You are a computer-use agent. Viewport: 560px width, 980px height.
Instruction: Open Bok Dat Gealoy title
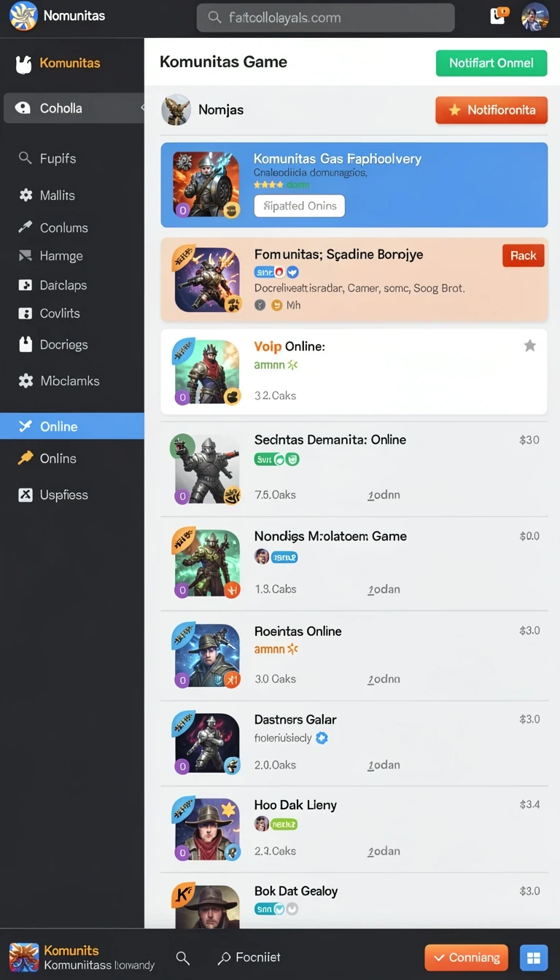pos(296,891)
